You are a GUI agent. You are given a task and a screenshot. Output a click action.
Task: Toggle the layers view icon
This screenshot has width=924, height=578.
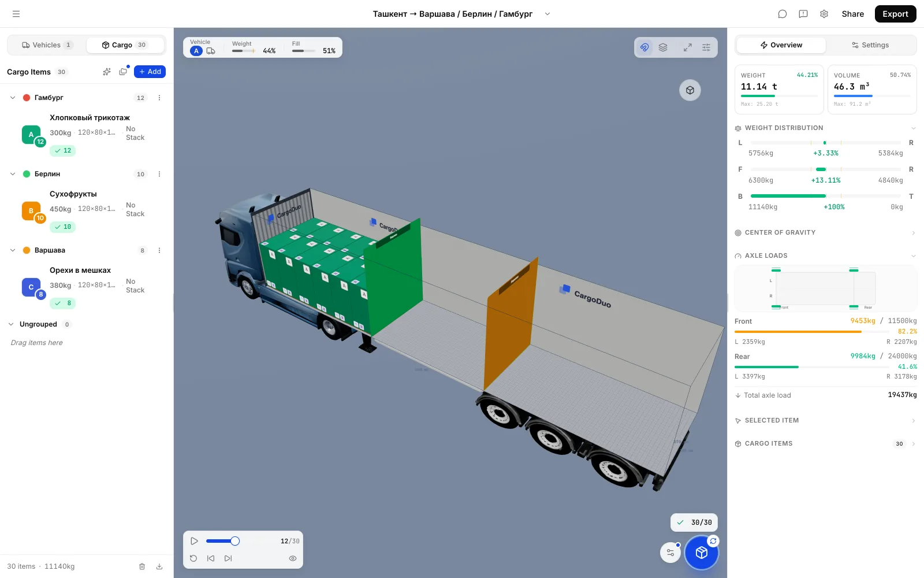pos(663,47)
